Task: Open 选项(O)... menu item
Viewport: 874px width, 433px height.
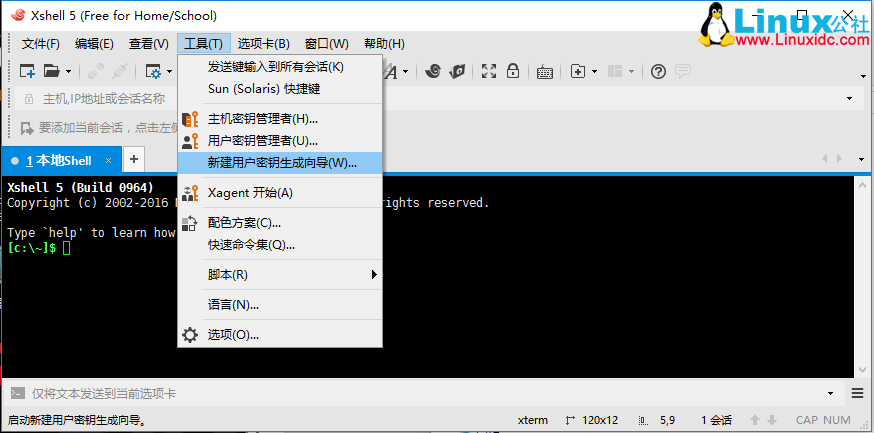Action: point(280,335)
